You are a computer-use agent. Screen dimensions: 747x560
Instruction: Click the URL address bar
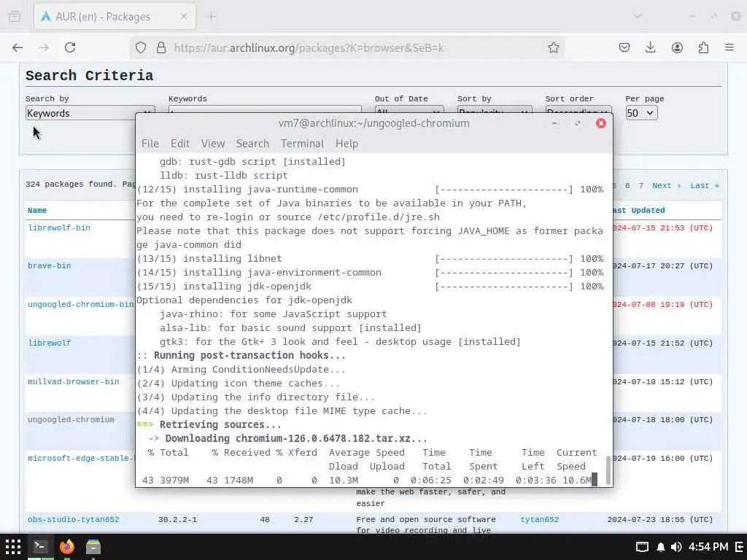click(x=348, y=47)
